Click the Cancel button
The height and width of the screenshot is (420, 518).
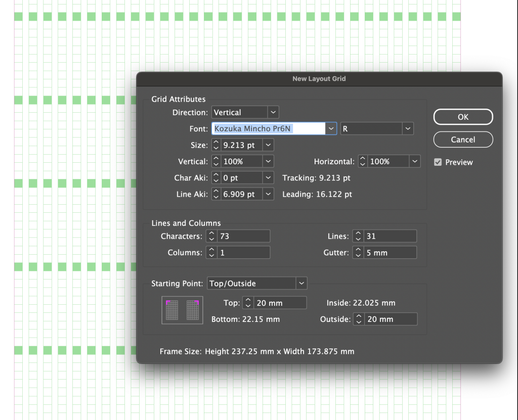[x=463, y=139]
